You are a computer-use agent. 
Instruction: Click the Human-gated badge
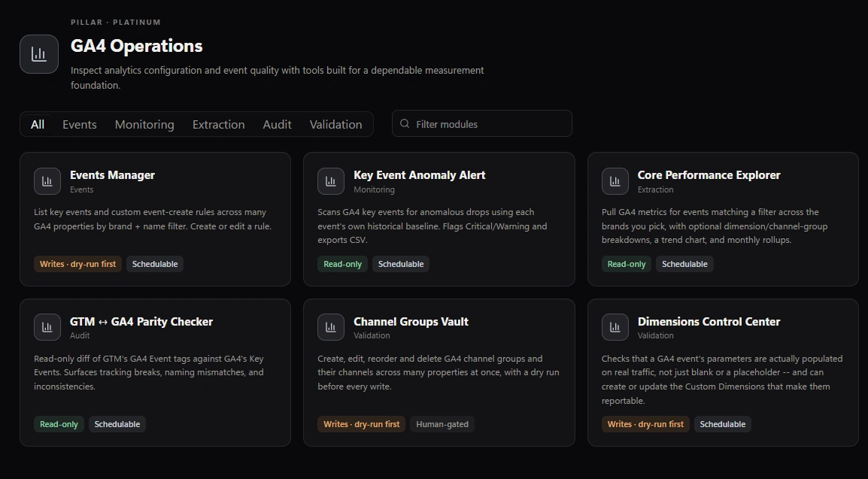(x=442, y=424)
